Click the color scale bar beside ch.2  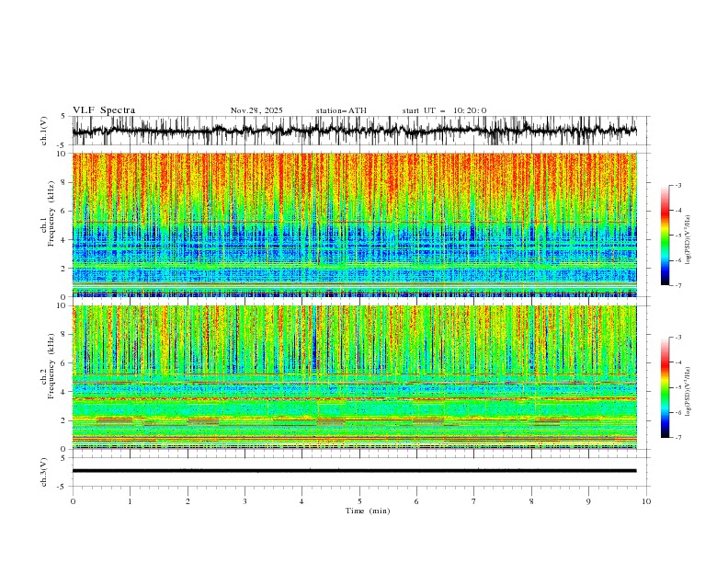(x=665, y=387)
